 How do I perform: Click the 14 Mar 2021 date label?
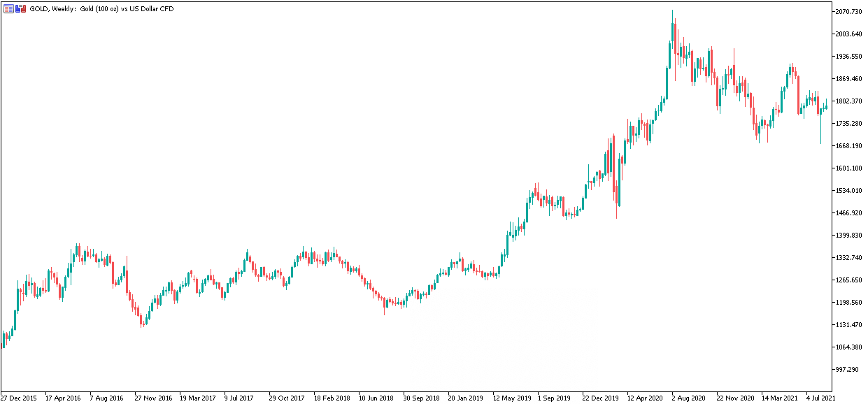point(780,398)
